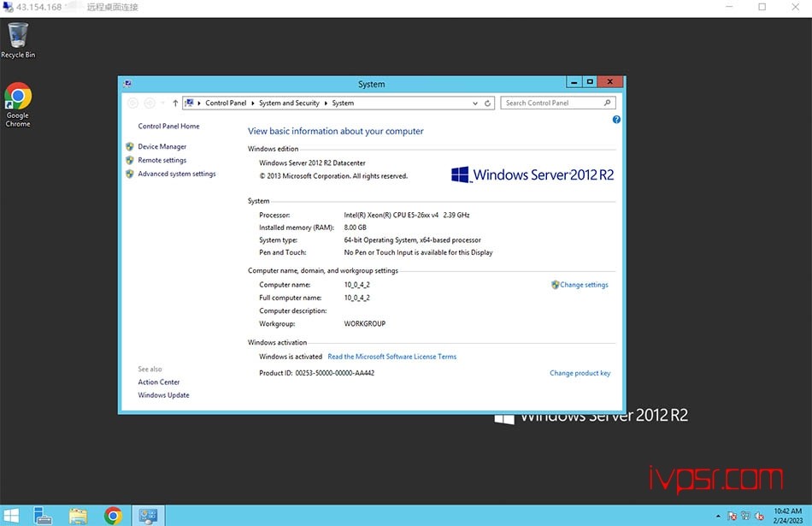Maximize the System window

pos(589,82)
